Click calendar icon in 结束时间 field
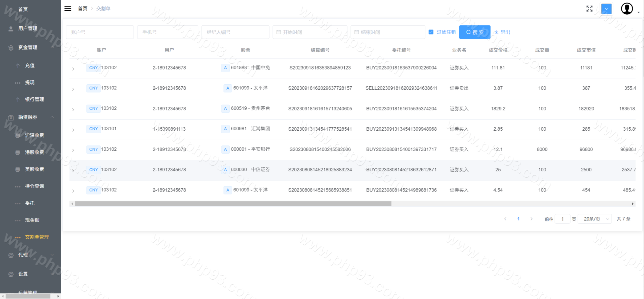Image resolution: width=644 pixels, height=299 pixels. (x=356, y=32)
